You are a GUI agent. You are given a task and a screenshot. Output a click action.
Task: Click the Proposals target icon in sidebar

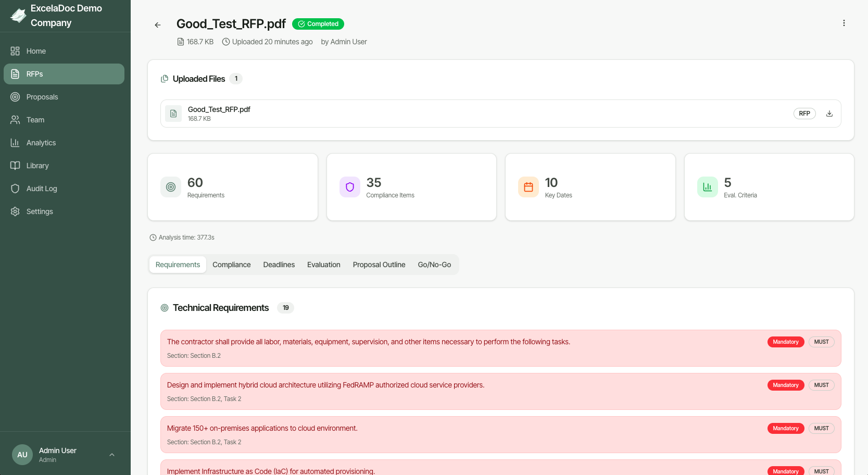click(x=15, y=97)
